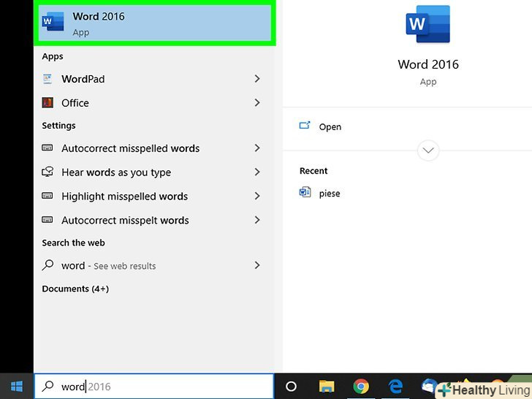Click the Recent heading in the preview pane
This screenshot has height=399, width=532.
coord(313,171)
